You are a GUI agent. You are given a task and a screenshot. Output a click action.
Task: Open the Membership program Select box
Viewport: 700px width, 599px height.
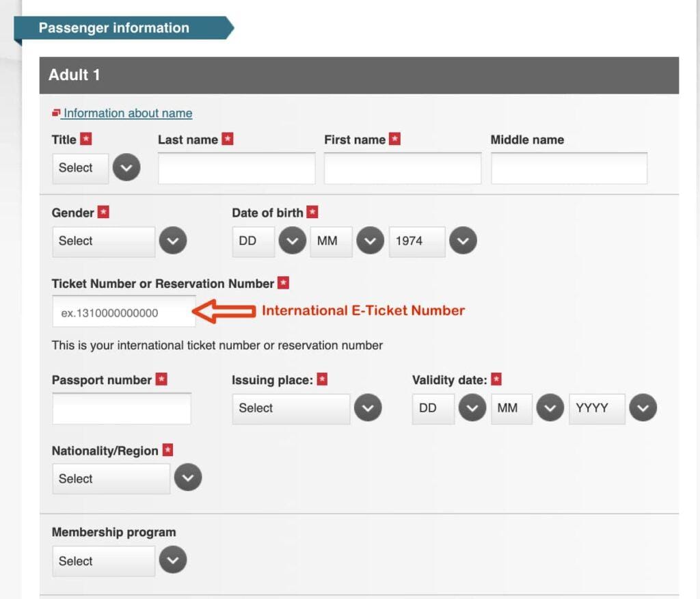(104, 561)
